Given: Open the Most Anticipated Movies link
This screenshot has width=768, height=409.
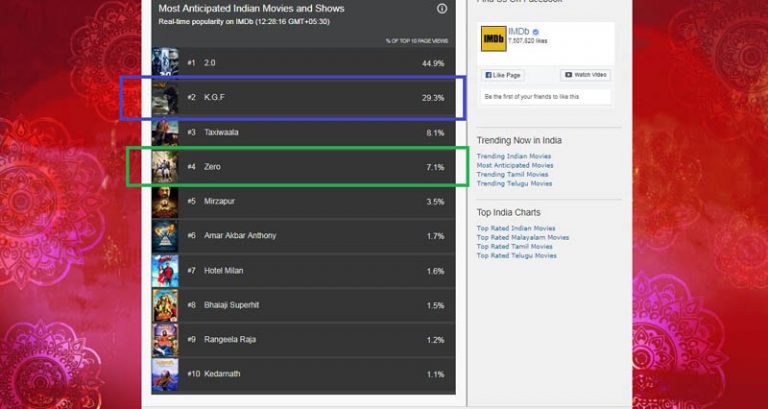Looking at the screenshot, I should (x=515, y=166).
